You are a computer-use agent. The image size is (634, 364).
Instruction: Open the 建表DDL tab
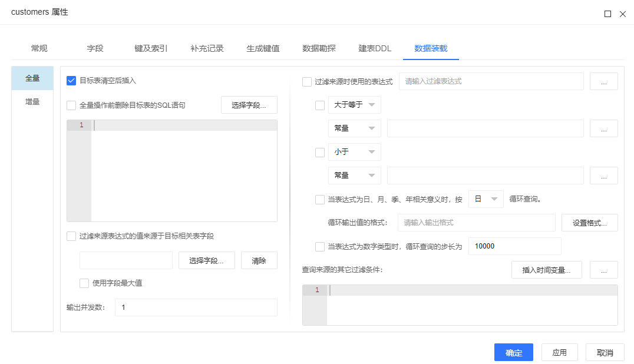coord(375,48)
